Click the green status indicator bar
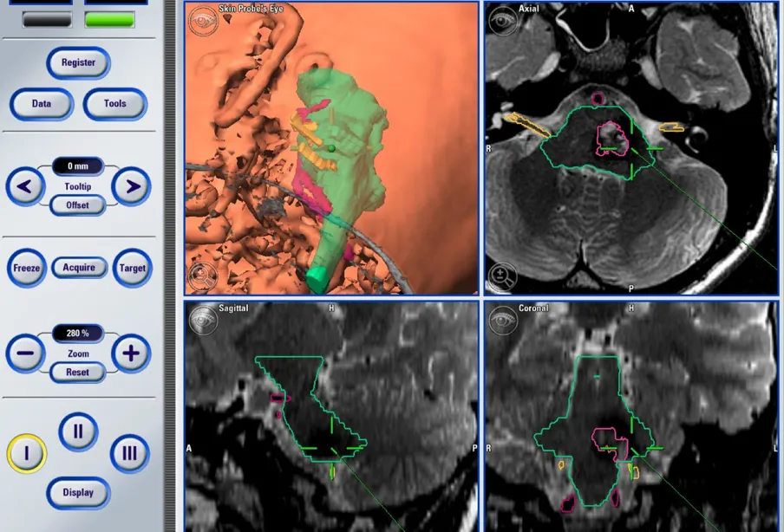This screenshot has width=784, height=532. 109,19
